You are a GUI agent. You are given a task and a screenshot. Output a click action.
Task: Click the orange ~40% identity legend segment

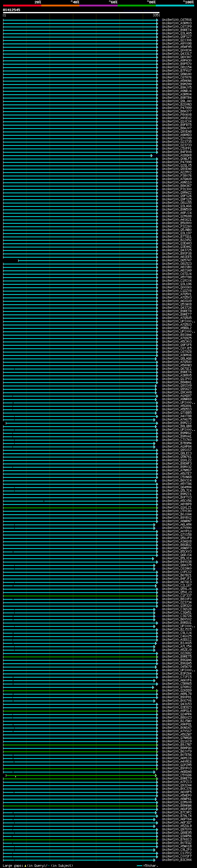tap(60, 6)
